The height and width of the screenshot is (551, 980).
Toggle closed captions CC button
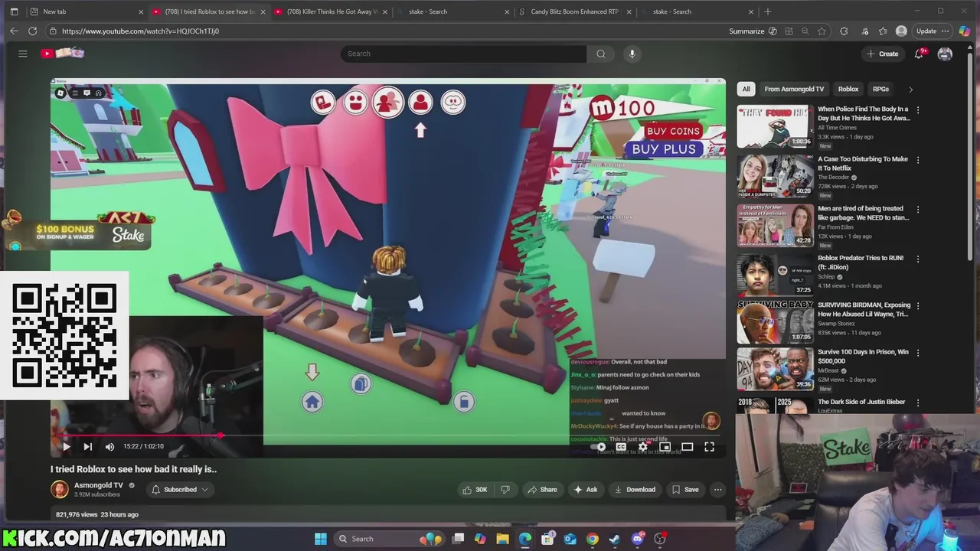coord(621,447)
